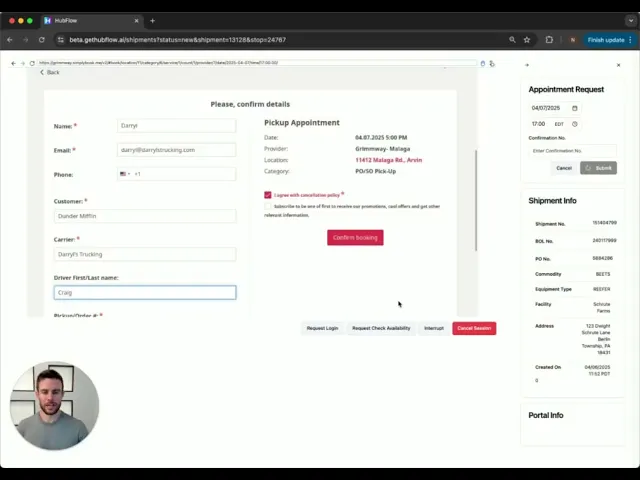640x480 pixels.
Task: Click the embedded browser URL field
Action: point(257,63)
